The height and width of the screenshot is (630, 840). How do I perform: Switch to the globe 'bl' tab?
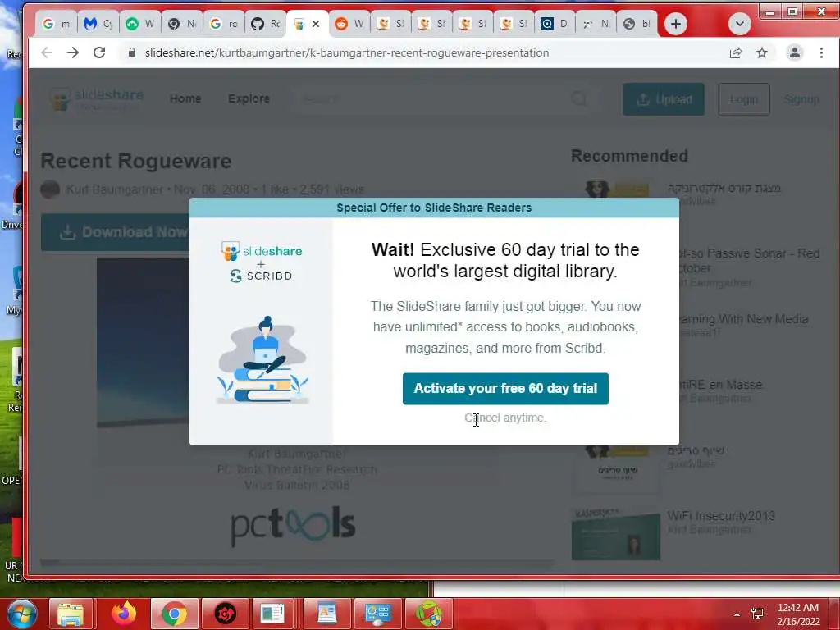[637, 24]
